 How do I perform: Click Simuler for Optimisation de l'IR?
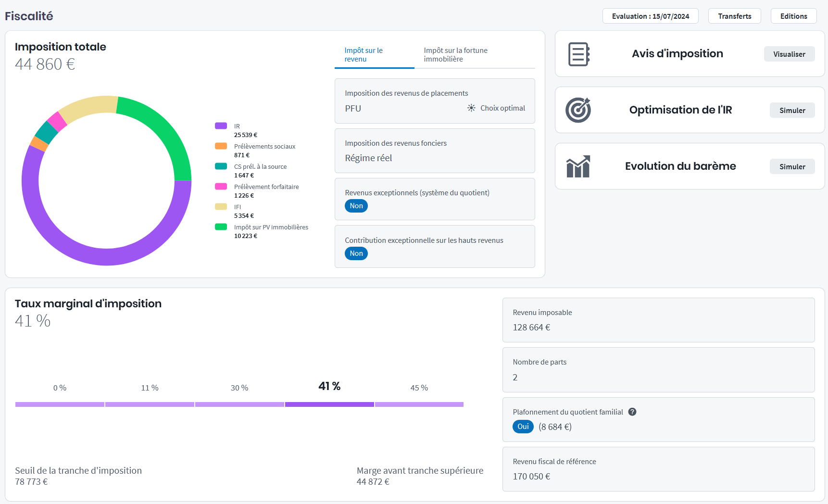[x=792, y=110]
